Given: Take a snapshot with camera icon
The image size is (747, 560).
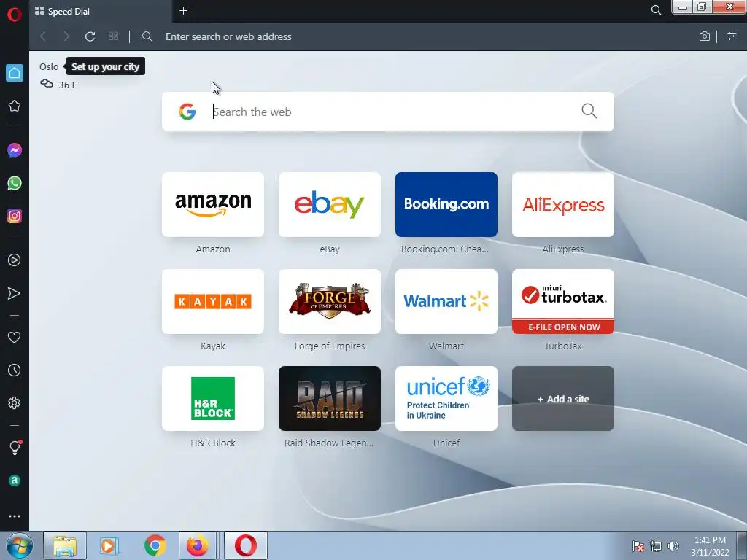Looking at the screenshot, I should [x=705, y=36].
